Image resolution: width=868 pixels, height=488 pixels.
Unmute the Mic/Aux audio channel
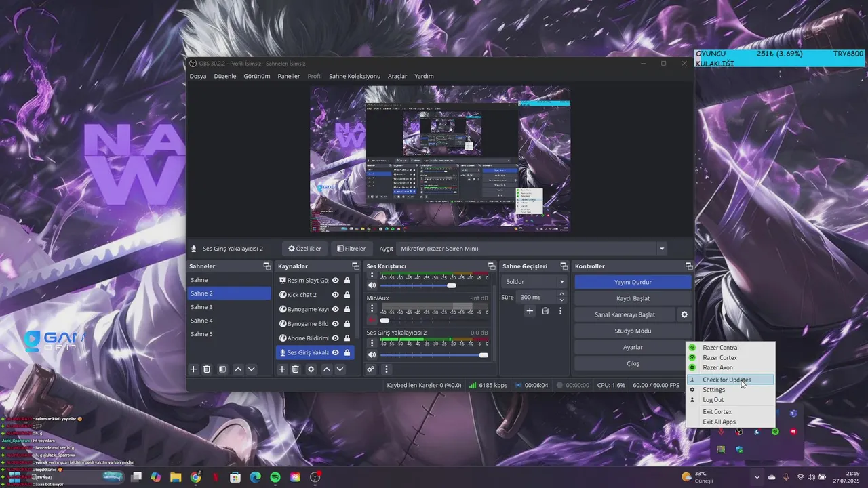(x=372, y=320)
